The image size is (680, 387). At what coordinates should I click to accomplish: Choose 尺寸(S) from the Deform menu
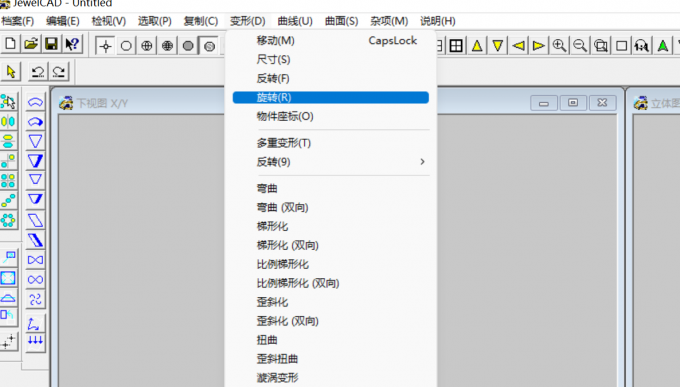[331, 59]
